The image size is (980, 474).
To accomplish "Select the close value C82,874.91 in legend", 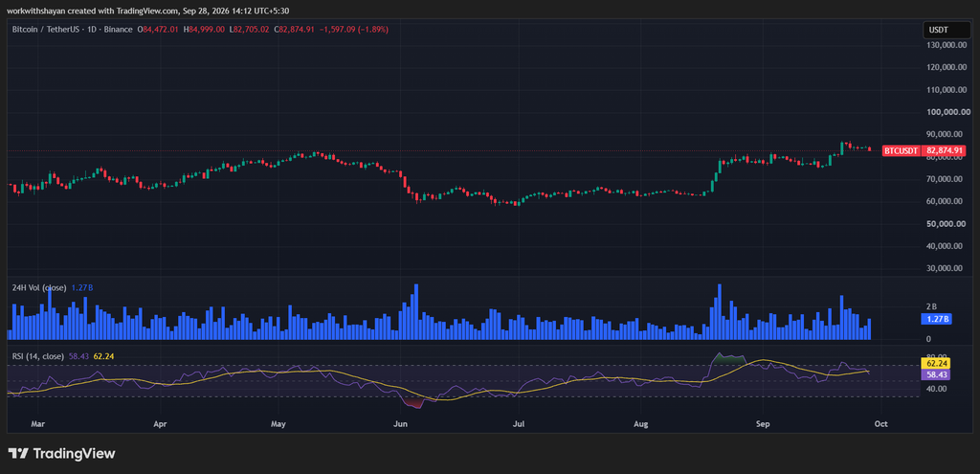I will tap(295, 30).
